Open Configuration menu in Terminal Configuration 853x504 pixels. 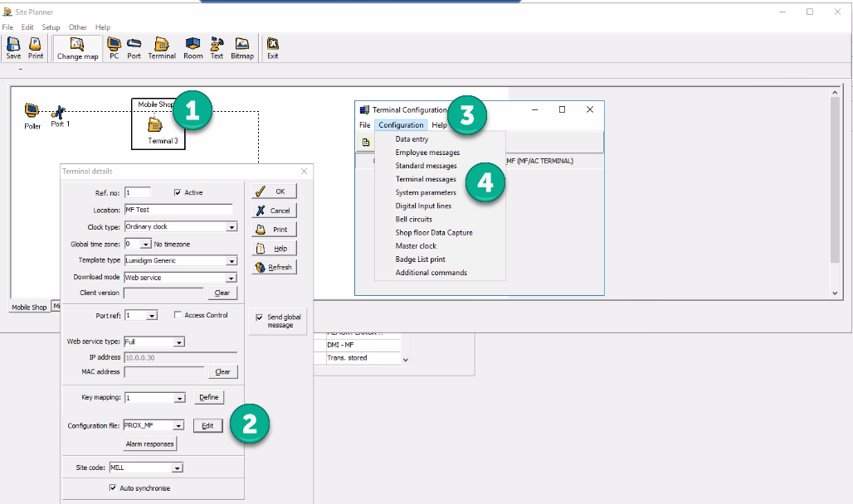(401, 125)
